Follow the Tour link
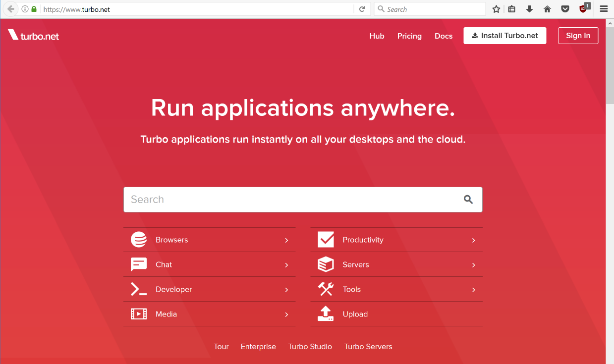 pos(221,347)
